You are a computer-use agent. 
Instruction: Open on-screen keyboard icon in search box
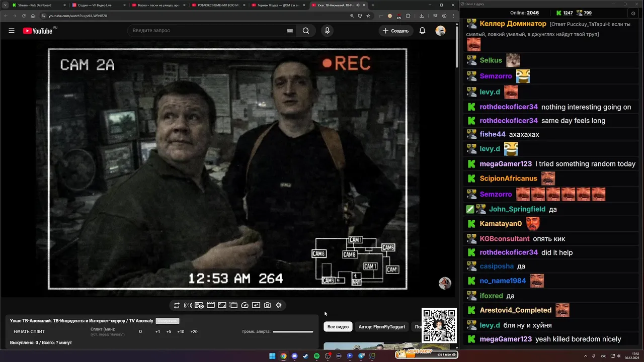coord(290,31)
